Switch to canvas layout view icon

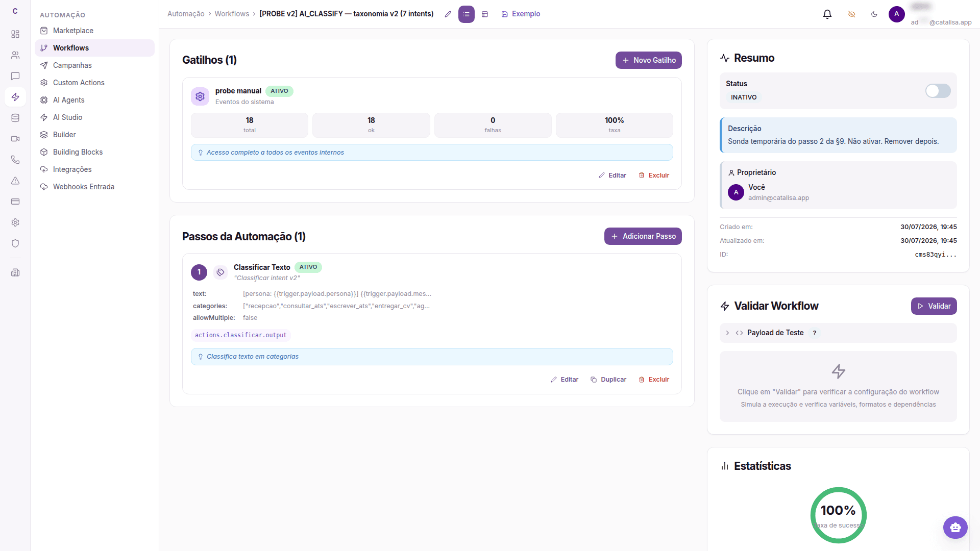485,14
